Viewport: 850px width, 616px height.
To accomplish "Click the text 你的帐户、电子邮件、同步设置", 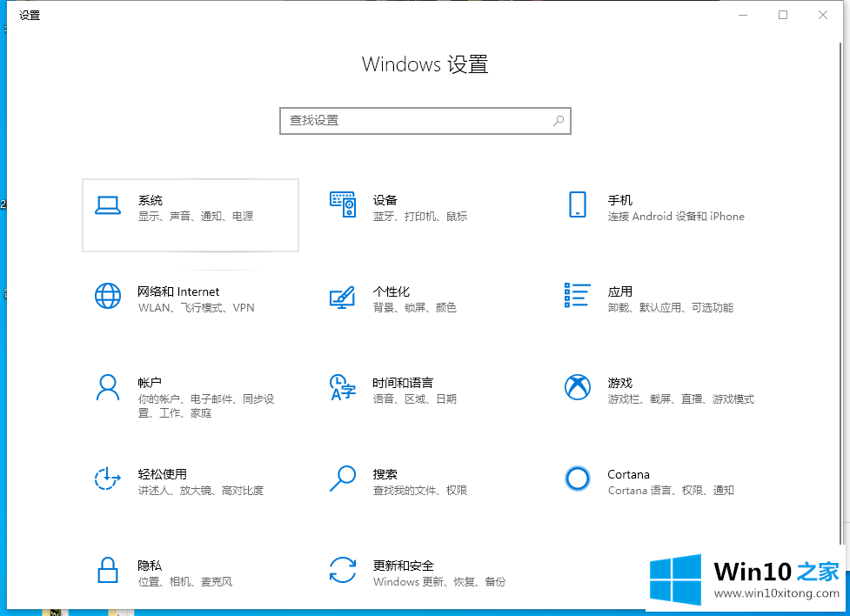I will (206, 405).
